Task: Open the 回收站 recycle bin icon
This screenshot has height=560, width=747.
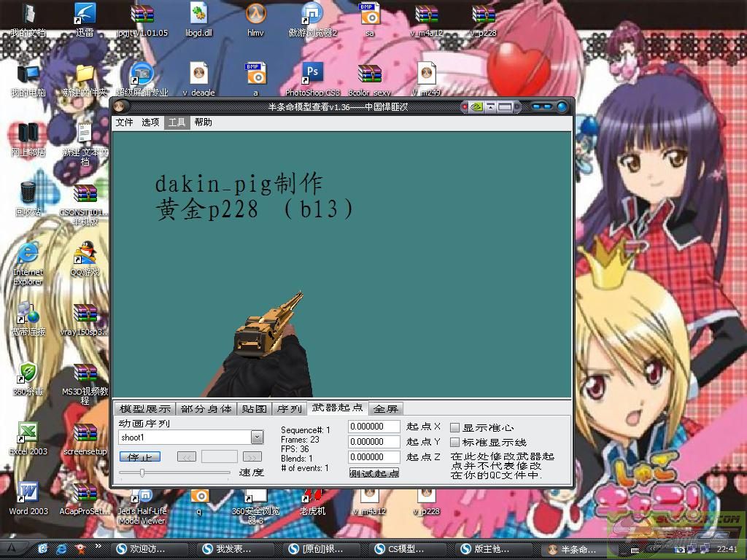Action: pyautogui.click(x=28, y=195)
